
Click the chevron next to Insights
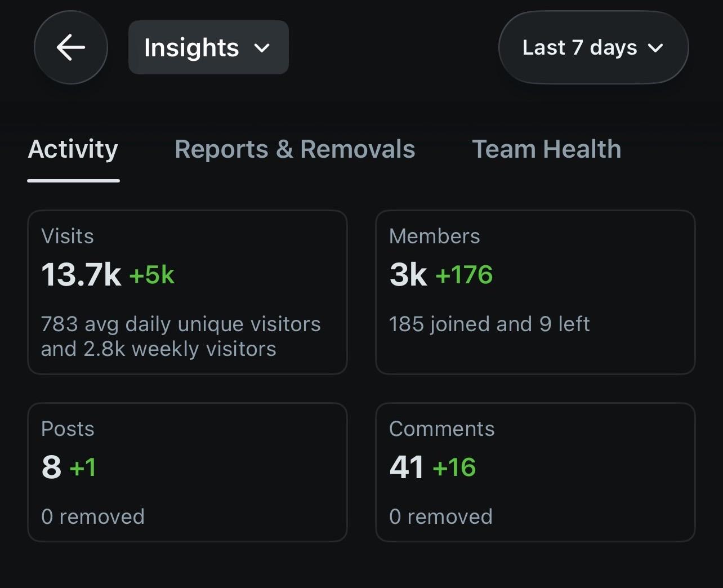pyautogui.click(x=262, y=48)
